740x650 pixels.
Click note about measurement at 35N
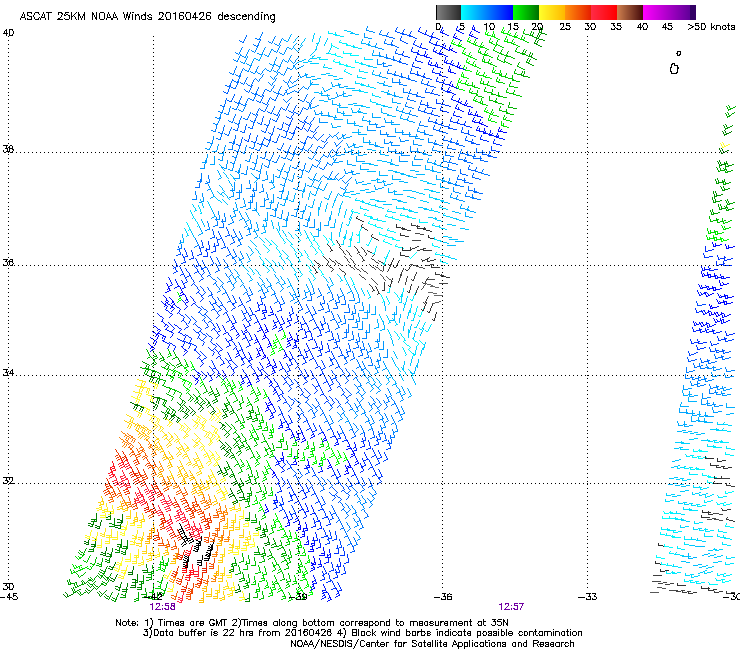coord(370,623)
